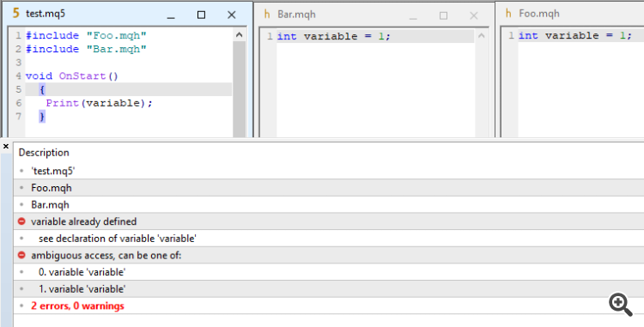The width and height of the screenshot is (644, 327).
Task: Click scroll up arrow in test.mq5 editor
Action: click(x=240, y=35)
